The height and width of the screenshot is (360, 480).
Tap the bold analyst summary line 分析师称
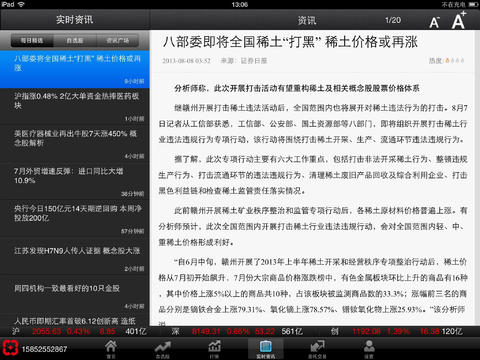297,88
